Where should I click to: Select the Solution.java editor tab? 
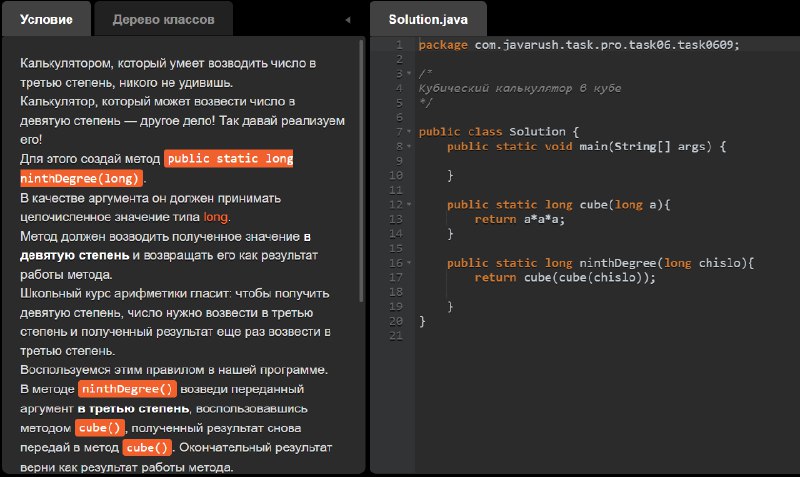click(428, 19)
